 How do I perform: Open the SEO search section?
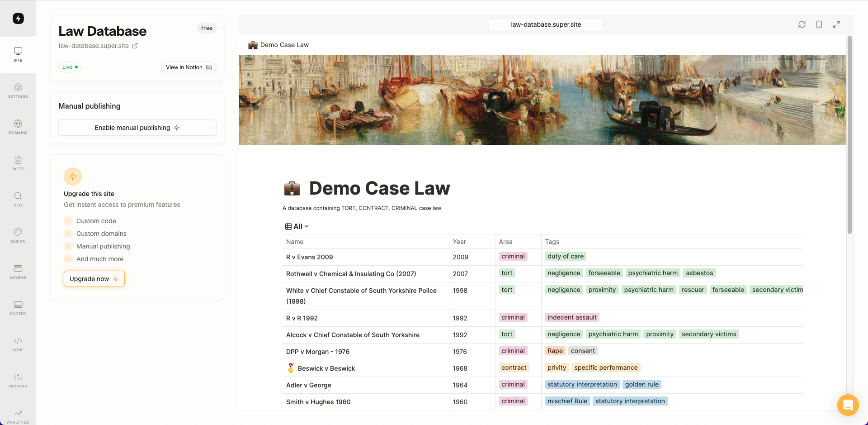(x=18, y=199)
